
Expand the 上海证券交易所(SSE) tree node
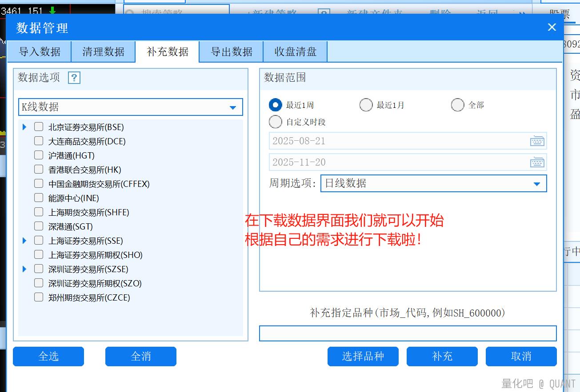coord(24,241)
